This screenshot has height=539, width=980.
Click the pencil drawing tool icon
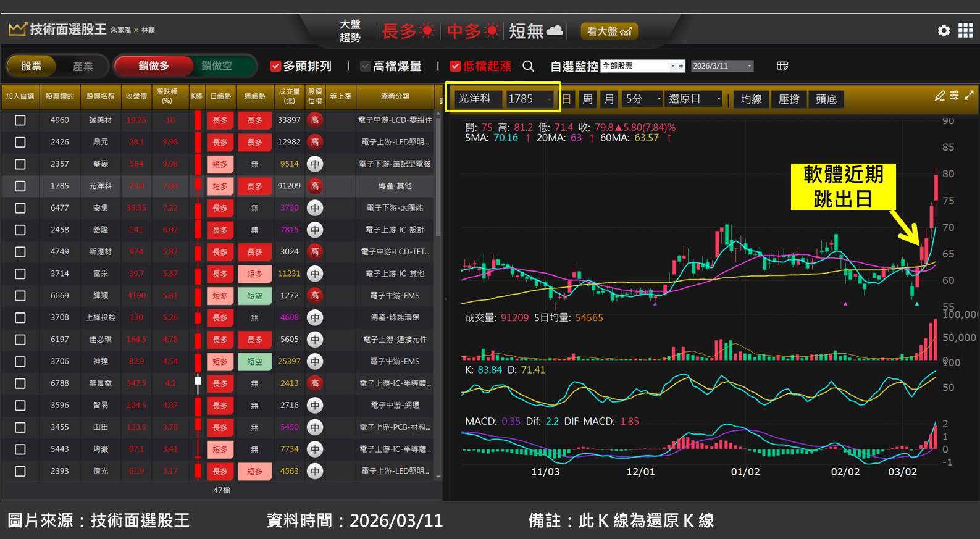939,96
